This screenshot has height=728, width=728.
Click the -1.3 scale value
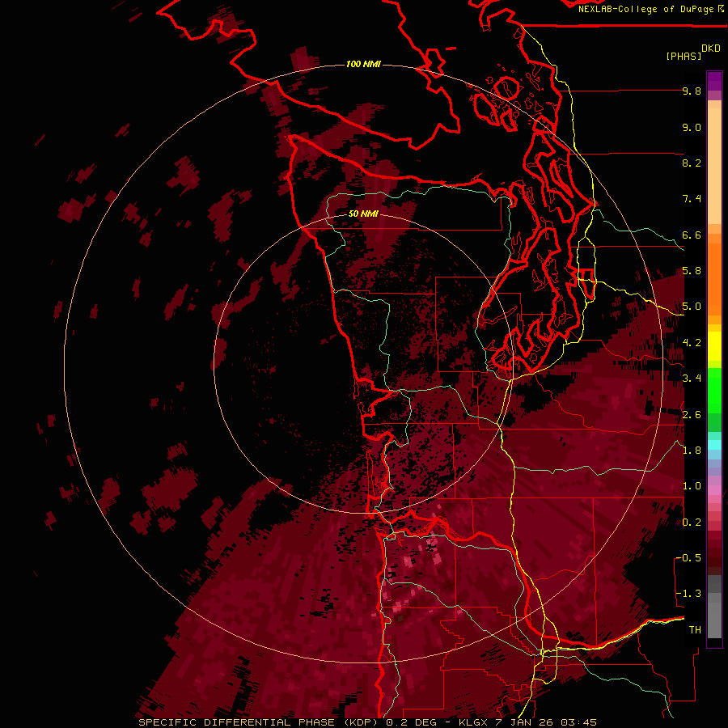(688, 594)
